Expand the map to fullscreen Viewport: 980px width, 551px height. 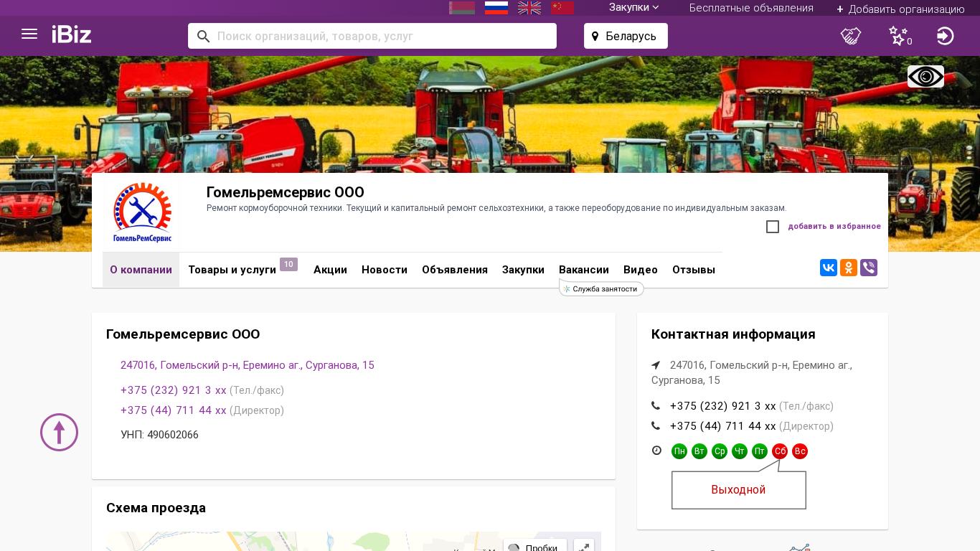click(584, 547)
